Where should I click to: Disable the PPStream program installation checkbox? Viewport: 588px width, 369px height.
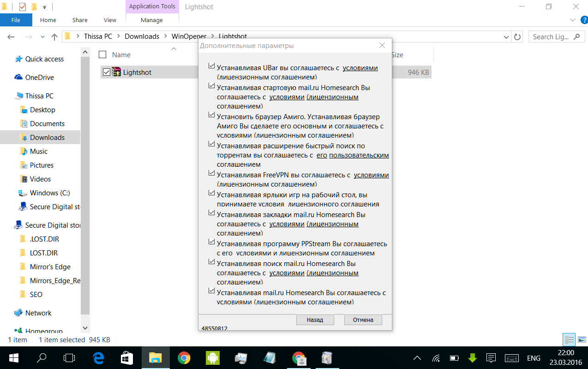(211, 242)
